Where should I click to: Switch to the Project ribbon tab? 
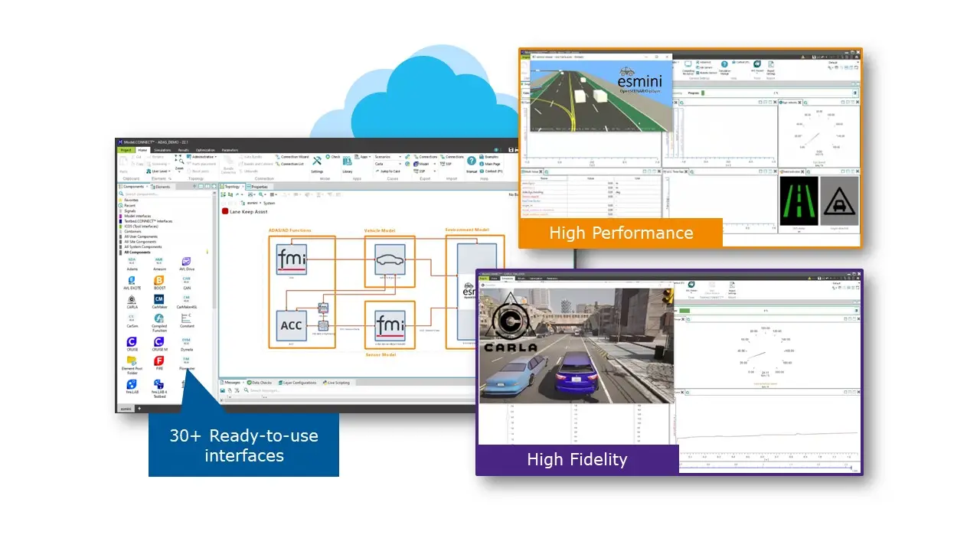coord(126,150)
